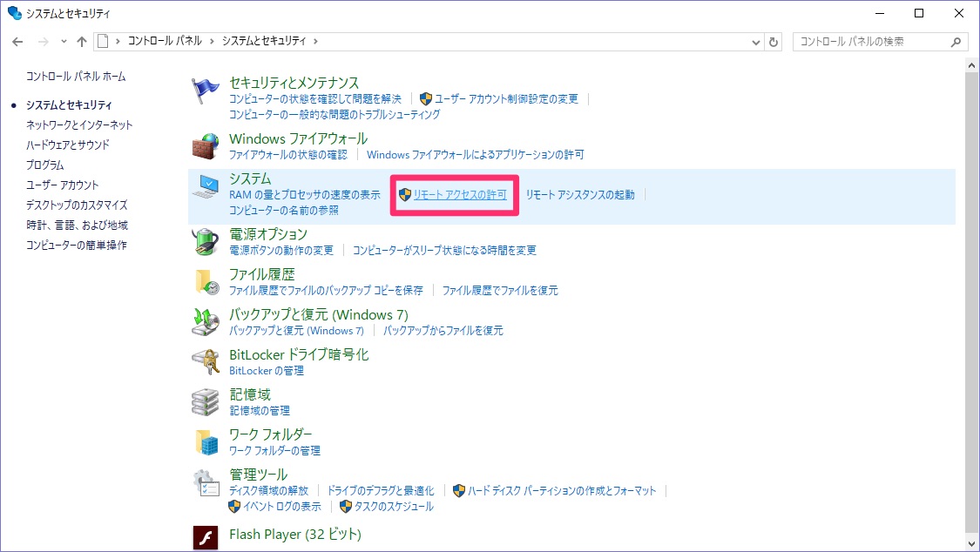The image size is (980, 552).
Task: Click ファイル履歴でファイルを復元
Action: pyautogui.click(x=500, y=290)
